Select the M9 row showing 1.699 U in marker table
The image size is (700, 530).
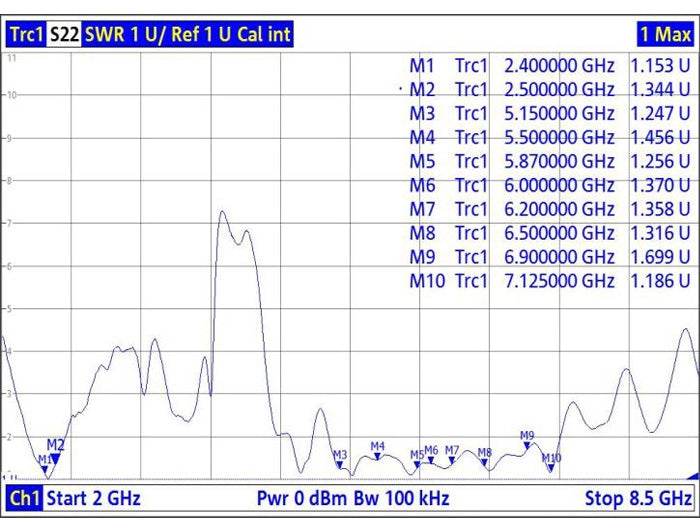tap(549, 257)
